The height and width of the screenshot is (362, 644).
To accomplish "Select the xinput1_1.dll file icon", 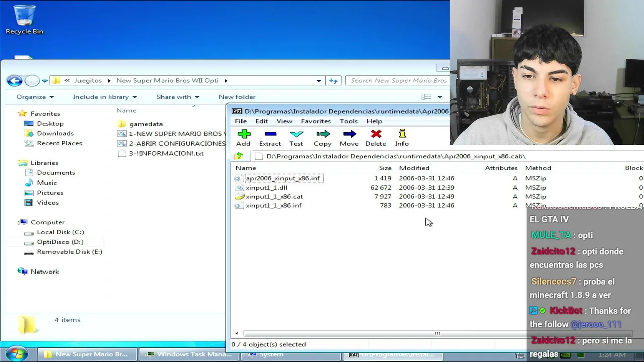I will 239,188.
